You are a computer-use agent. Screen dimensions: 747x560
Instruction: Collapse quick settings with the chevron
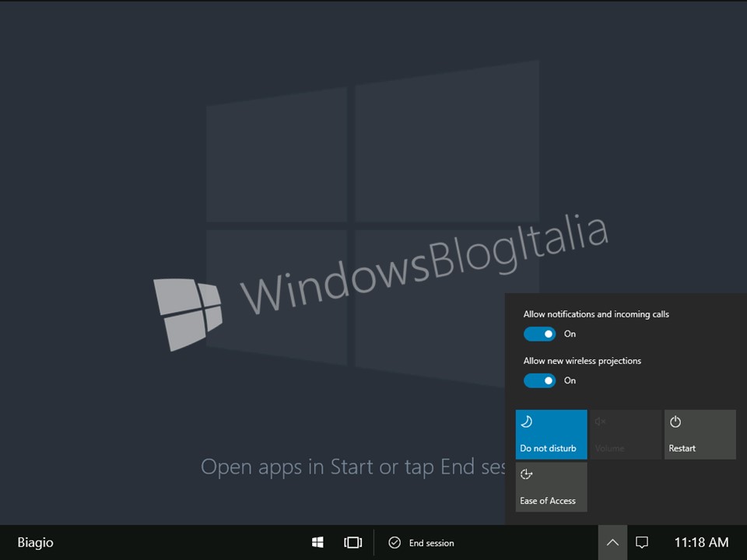tap(612, 542)
